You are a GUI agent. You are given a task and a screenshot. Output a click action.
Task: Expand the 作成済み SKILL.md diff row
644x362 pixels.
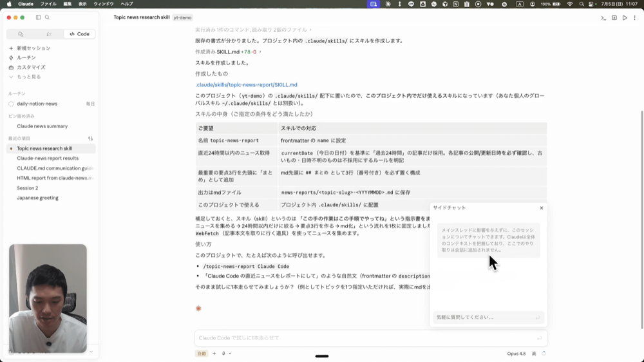click(x=229, y=52)
